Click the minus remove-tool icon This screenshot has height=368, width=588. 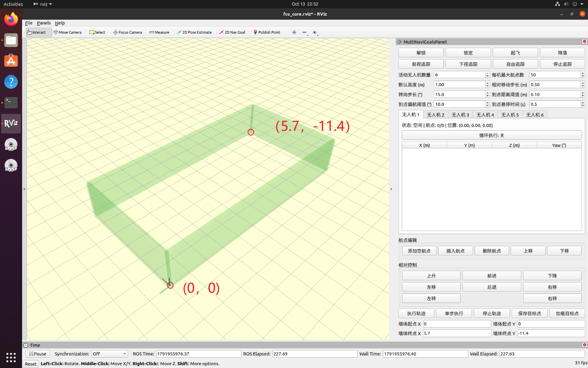(x=304, y=32)
